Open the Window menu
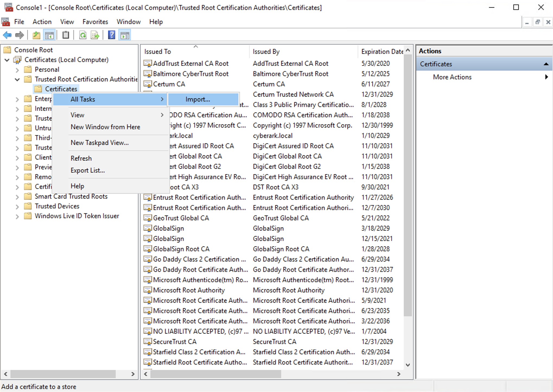This screenshot has width=553, height=392. coord(129,22)
